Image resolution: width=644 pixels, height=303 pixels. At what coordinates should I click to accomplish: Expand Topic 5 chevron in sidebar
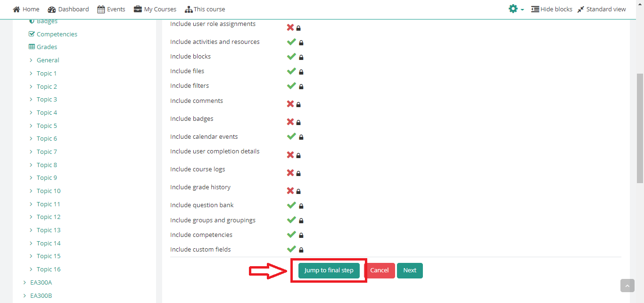31,126
